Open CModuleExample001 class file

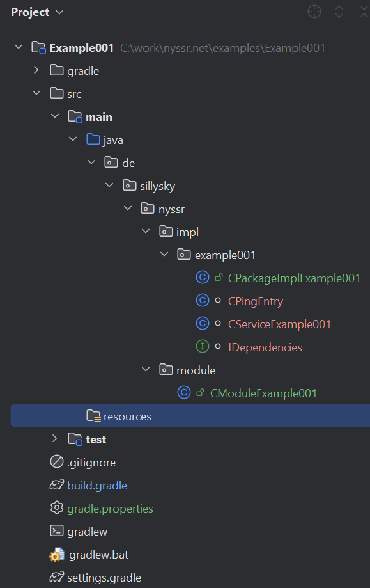[x=263, y=393]
